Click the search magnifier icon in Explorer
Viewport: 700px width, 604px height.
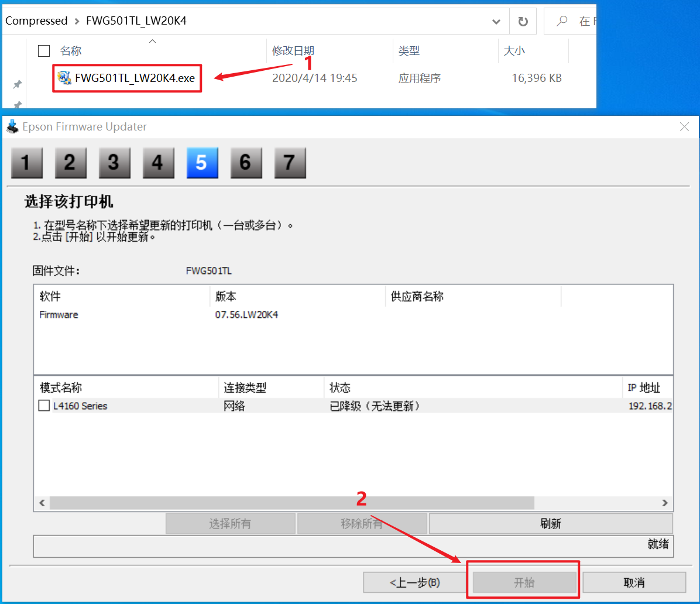coord(562,20)
